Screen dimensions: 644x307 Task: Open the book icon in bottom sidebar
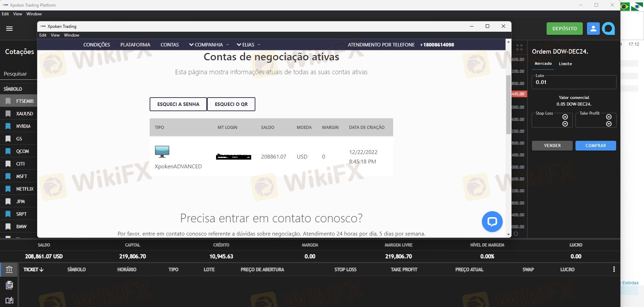point(9,300)
